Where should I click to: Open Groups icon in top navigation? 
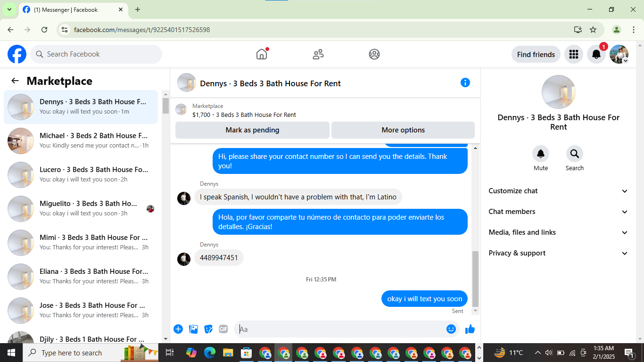pyautogui.click(x=374, y=54)
